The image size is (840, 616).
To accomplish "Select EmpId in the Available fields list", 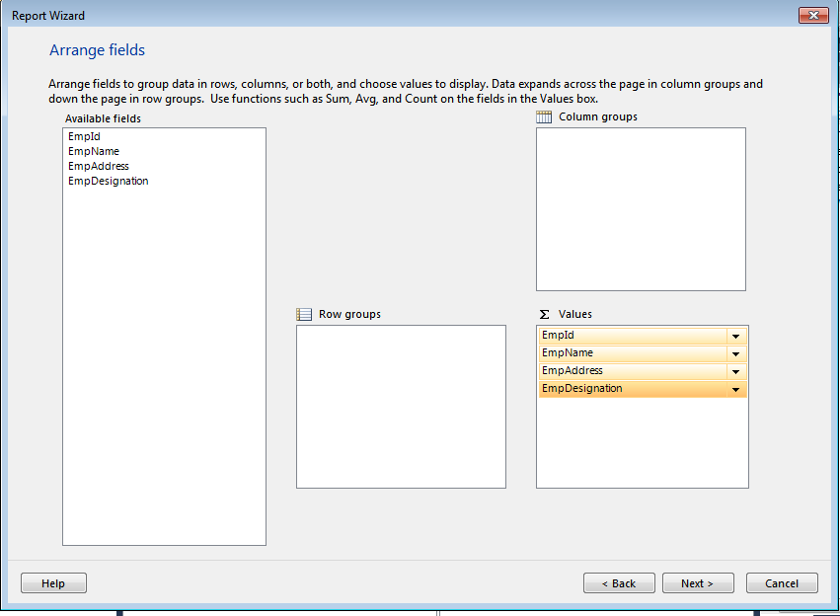I will coord(84,136).
